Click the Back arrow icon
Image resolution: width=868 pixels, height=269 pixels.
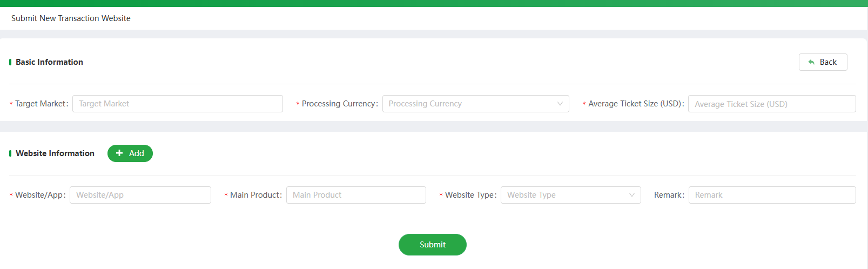811,62
